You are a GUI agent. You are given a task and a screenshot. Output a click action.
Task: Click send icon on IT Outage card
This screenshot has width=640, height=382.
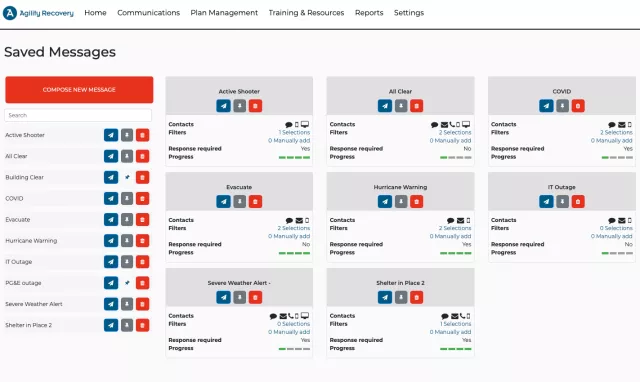546,202
